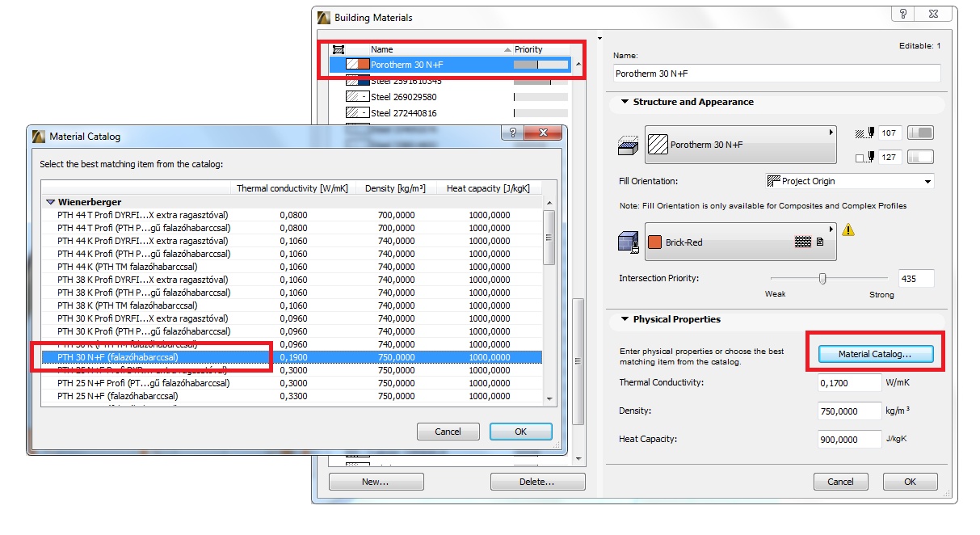Open the Porotherm 30 N+F cut fill selector
Screen dimensions: 980x535
[x=741, y=145]
